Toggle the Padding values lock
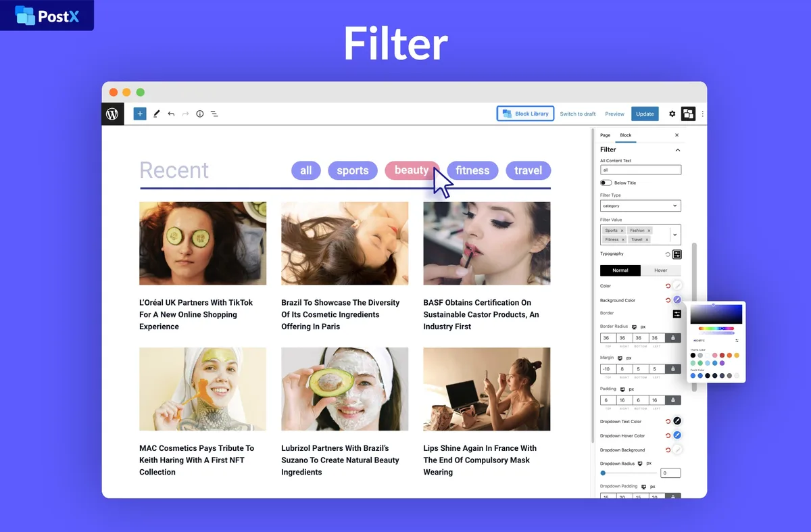 pos(672,400)
